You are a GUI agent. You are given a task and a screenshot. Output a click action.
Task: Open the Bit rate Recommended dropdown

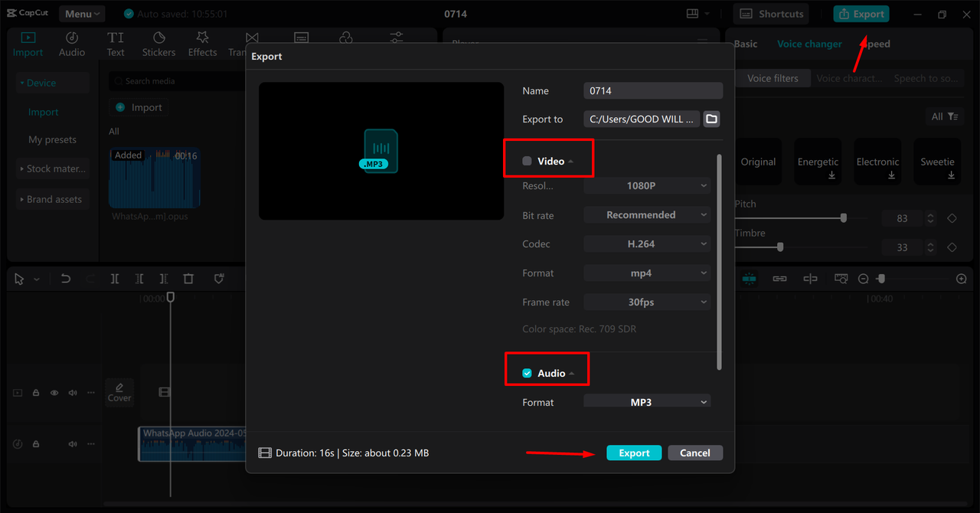point(647,215)
